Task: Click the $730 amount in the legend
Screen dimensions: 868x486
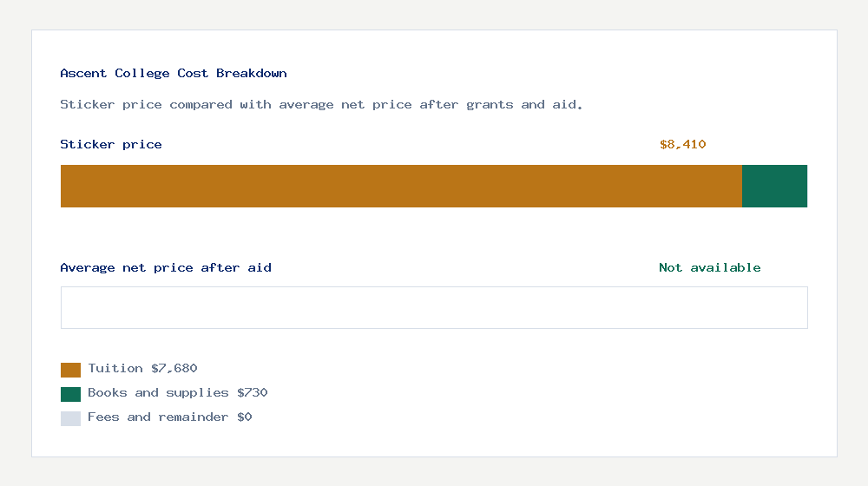Action: (x=253, y=392)
